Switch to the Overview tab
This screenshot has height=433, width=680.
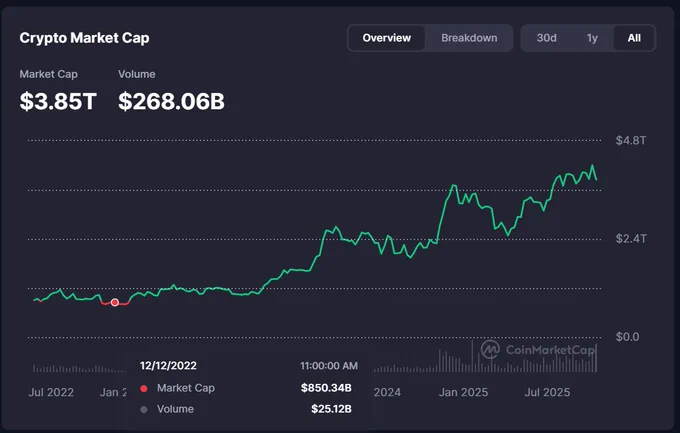[x=386, y=38]
